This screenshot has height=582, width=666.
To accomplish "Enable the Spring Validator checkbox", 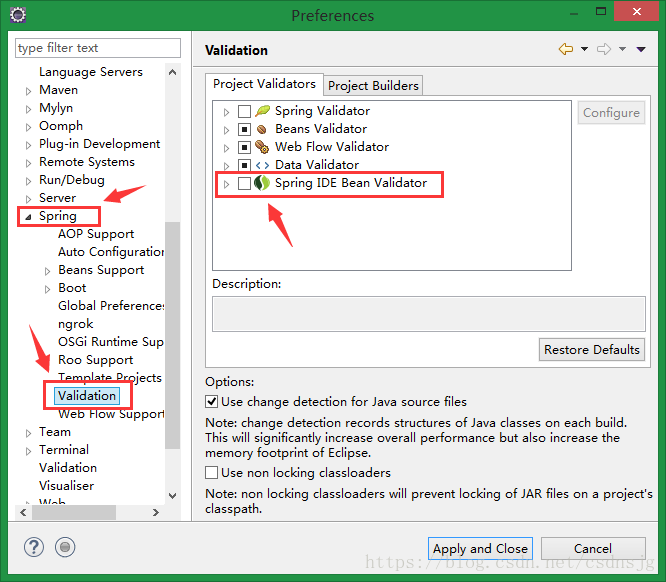I will [x=244, y=111].
